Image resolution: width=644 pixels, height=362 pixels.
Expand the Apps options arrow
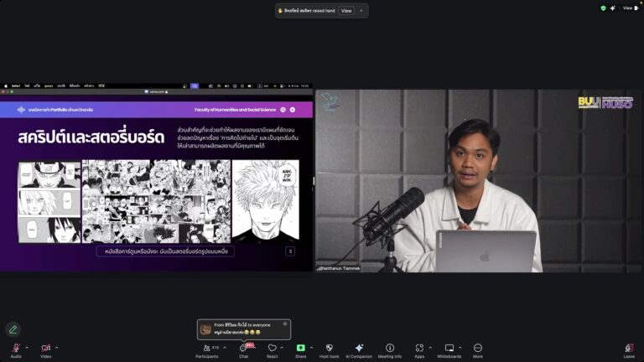coord(430,348)
